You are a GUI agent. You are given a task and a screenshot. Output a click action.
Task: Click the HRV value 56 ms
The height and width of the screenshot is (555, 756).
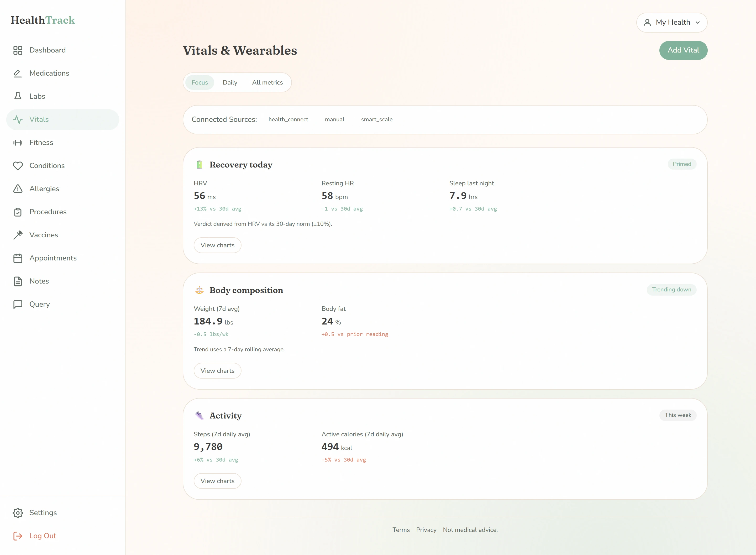(205, 196)
